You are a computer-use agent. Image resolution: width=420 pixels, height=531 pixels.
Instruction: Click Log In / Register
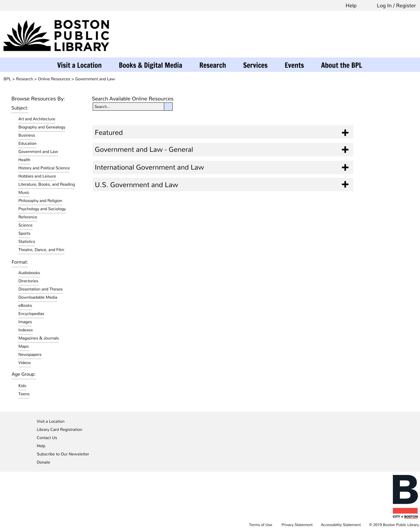pos(396,6)
